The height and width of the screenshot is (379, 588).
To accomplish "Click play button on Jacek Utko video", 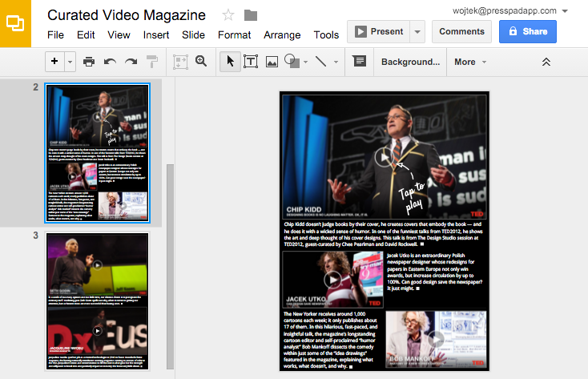I will (x=332, y=280).
